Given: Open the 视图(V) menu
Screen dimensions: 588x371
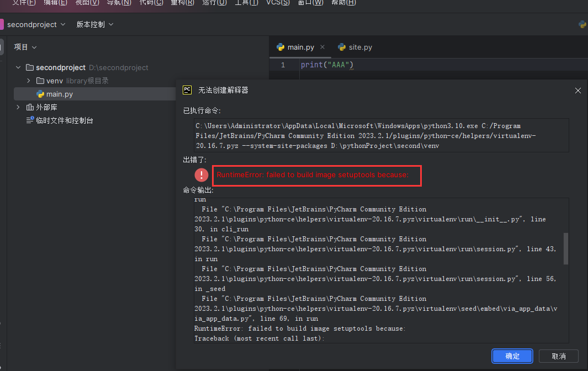Looking at the screenshot, I should point(87,3).
